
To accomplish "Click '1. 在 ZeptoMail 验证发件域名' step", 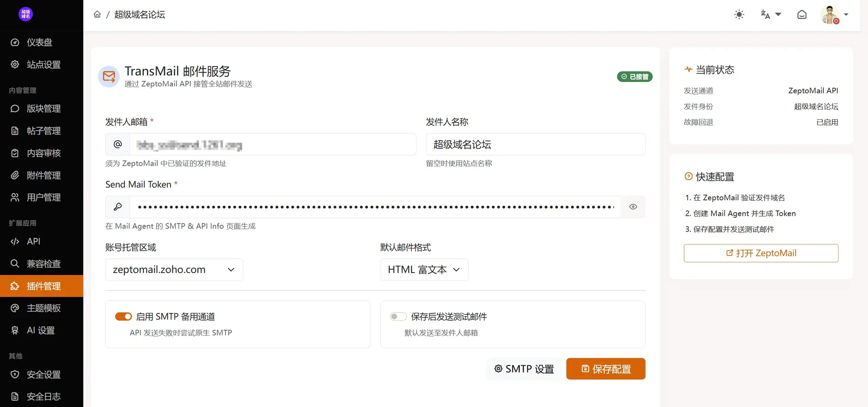I will point(735,198).
